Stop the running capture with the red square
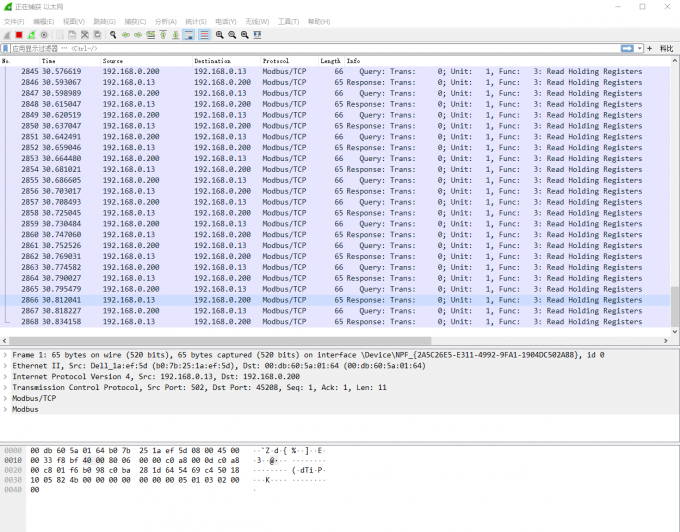 19,35
